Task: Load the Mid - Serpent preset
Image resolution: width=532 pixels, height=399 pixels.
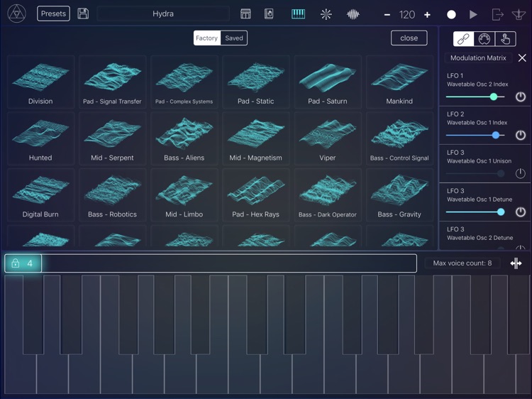Action: (x=112, y=138)
